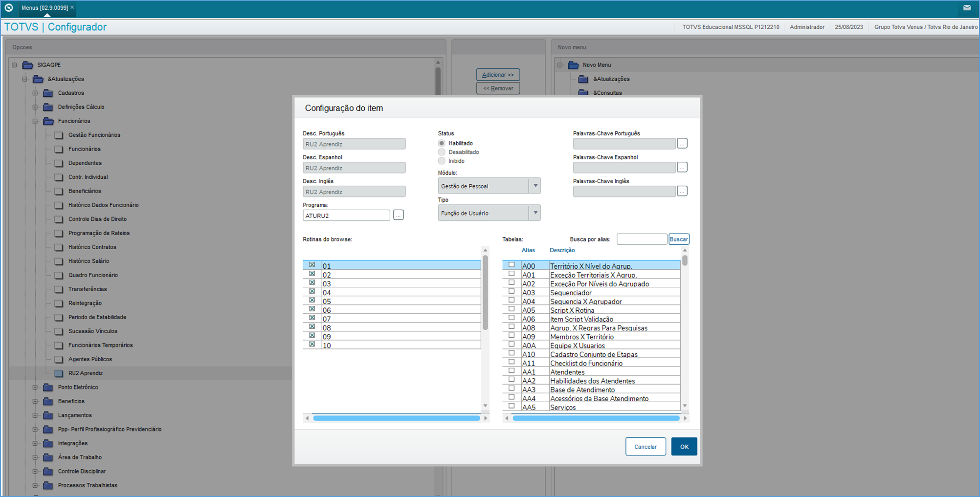Collapse the SIGAGPE tree root
Screen dimensions: 980x497
(x=14, y=65)
